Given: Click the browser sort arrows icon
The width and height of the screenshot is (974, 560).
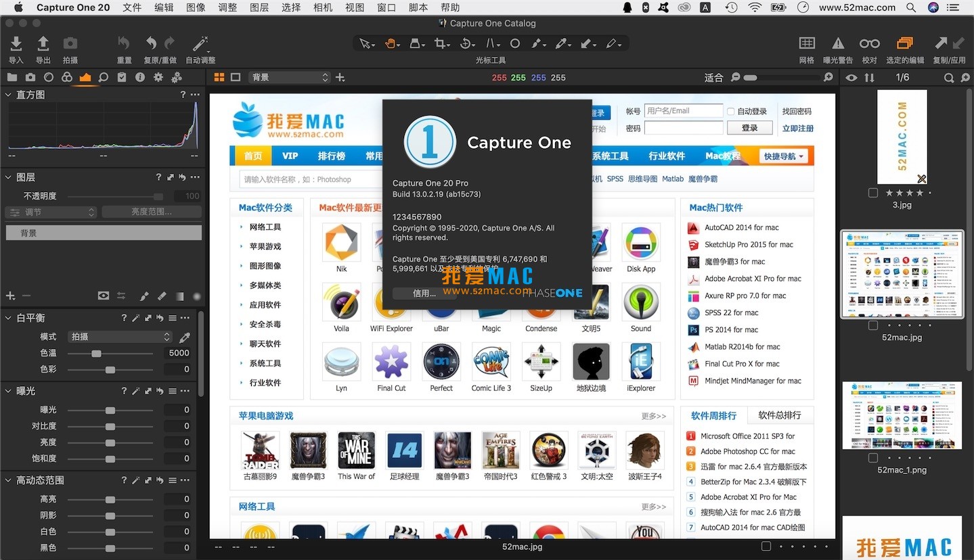Looking at the screenshot, I should [x=869, y=78].
